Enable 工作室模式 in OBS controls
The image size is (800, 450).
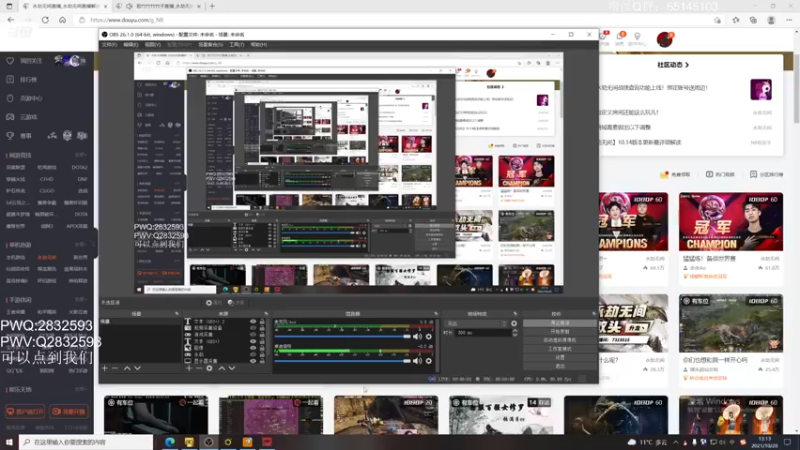coord(560,349)
